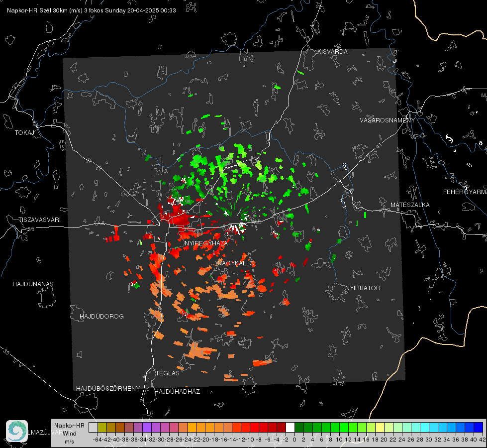
Task: Click the NYÍRBÁTOR city label
Action: pyautogui.click(x=363, y=288)
